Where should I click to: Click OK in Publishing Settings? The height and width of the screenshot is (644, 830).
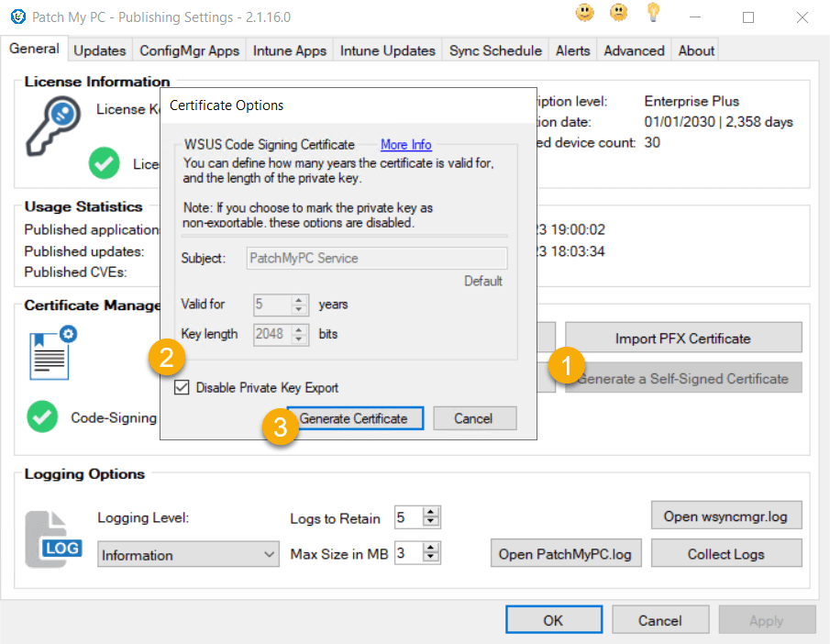tap(554, 619)
